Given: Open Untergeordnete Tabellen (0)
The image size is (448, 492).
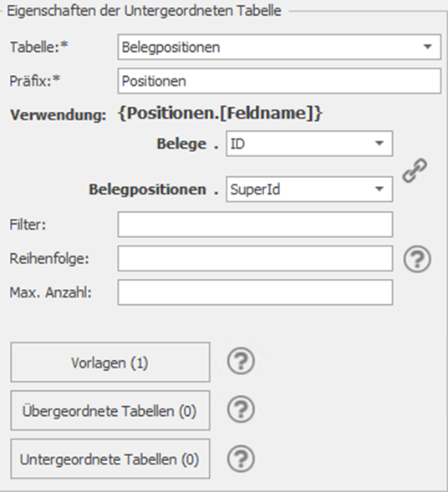Looking at the screenshot, I should 110,459.
